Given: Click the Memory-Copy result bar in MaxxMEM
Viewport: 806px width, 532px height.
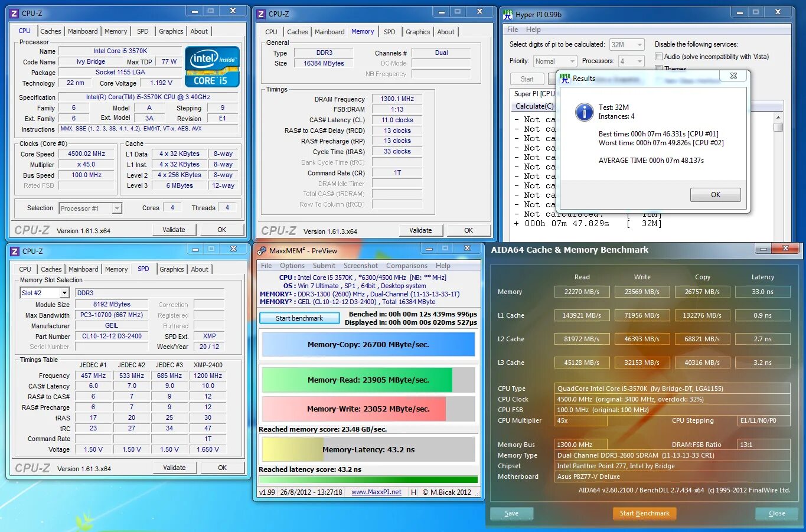Looking at the screenshot, I should (x=368, y=345).
